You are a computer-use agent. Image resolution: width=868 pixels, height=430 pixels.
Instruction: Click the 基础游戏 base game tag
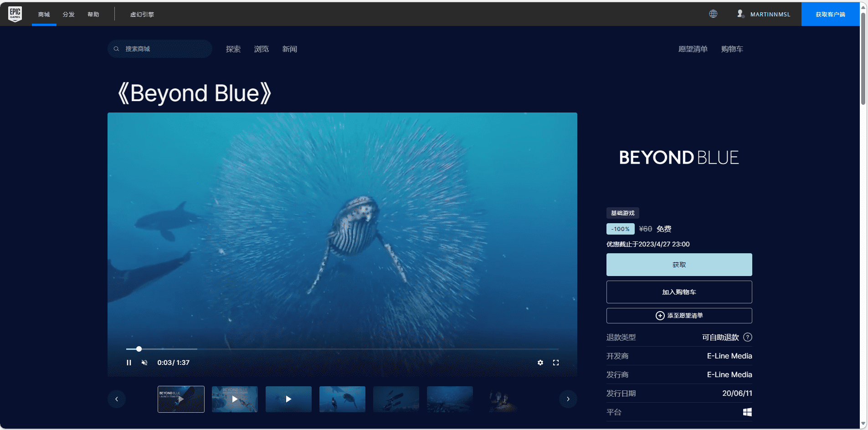622,213
